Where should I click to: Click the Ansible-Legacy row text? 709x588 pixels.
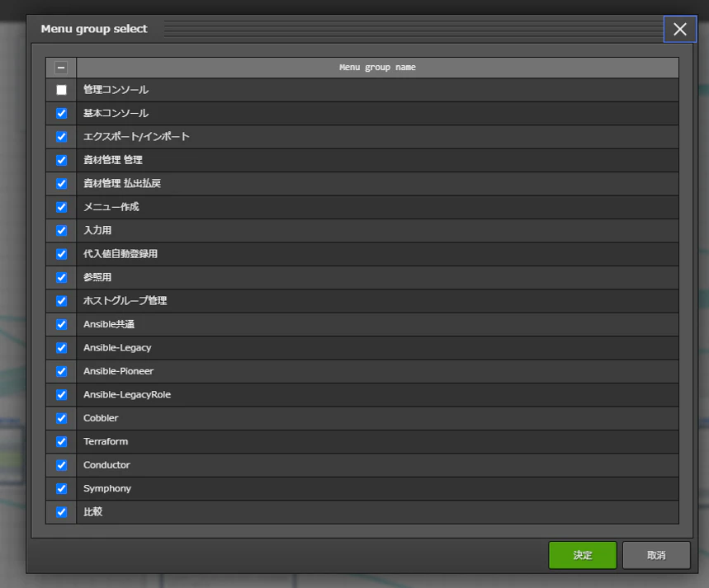pos(117,348)
